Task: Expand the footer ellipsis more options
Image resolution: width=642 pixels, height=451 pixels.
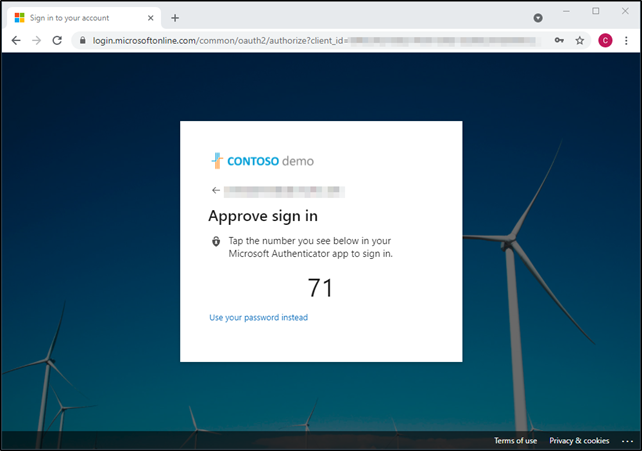Action: pyautogui.click(x=627, y=441)
